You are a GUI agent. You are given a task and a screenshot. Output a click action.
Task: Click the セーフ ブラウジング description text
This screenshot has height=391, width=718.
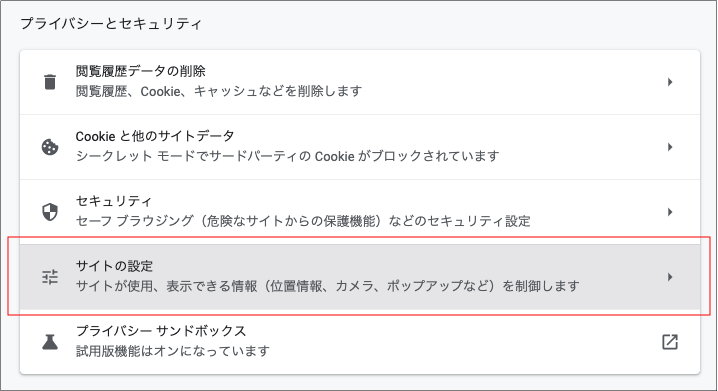point(303,222)
